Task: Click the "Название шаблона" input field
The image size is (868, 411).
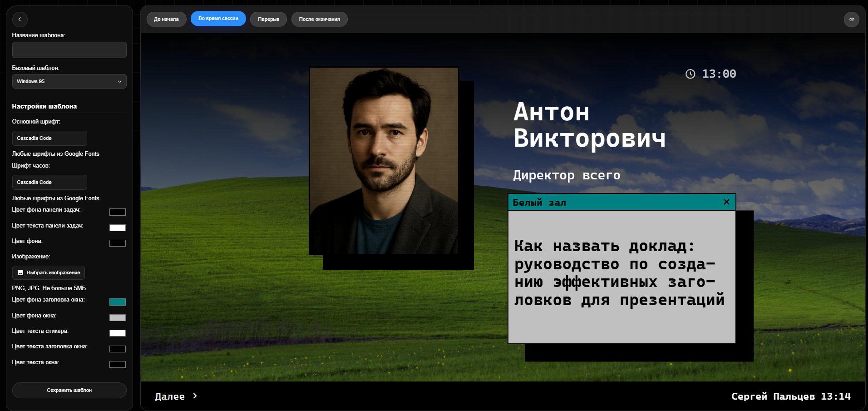Action: pyautogui.click(x=69, y=50)
